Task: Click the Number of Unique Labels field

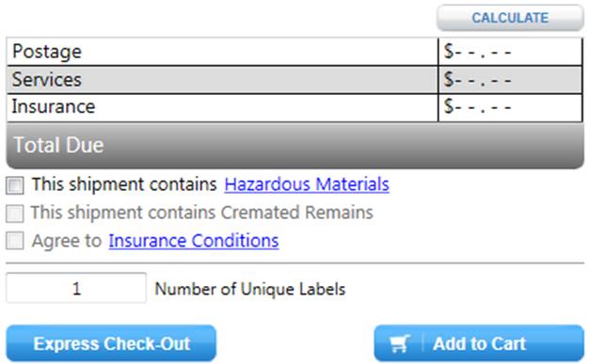Action: [x=76, y=288]
